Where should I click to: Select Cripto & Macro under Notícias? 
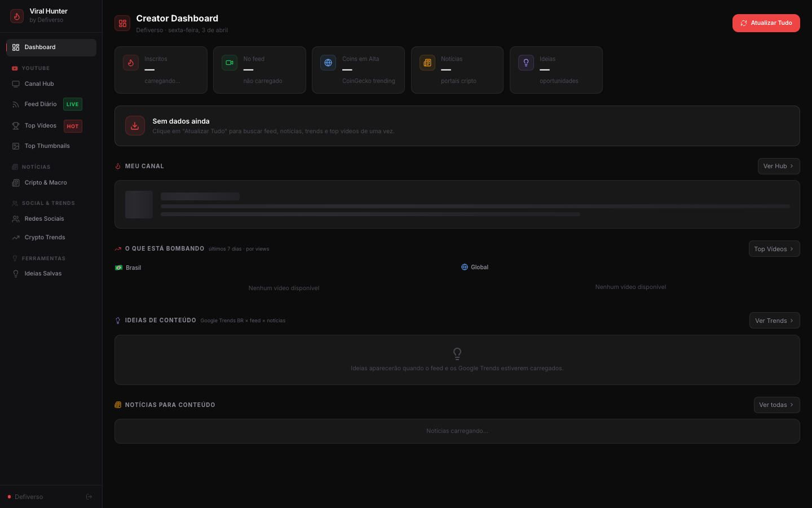(45, 182)
